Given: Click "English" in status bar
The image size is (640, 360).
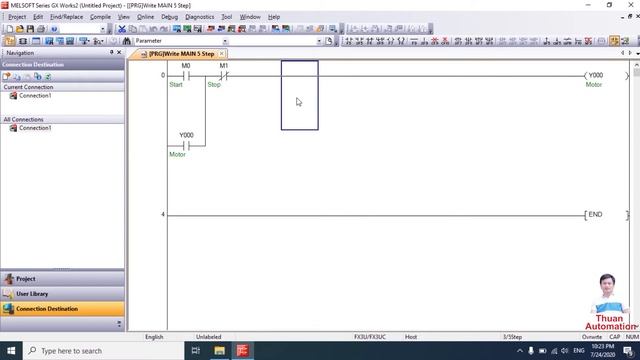Looking at the screenshot, I should point(154,337).
